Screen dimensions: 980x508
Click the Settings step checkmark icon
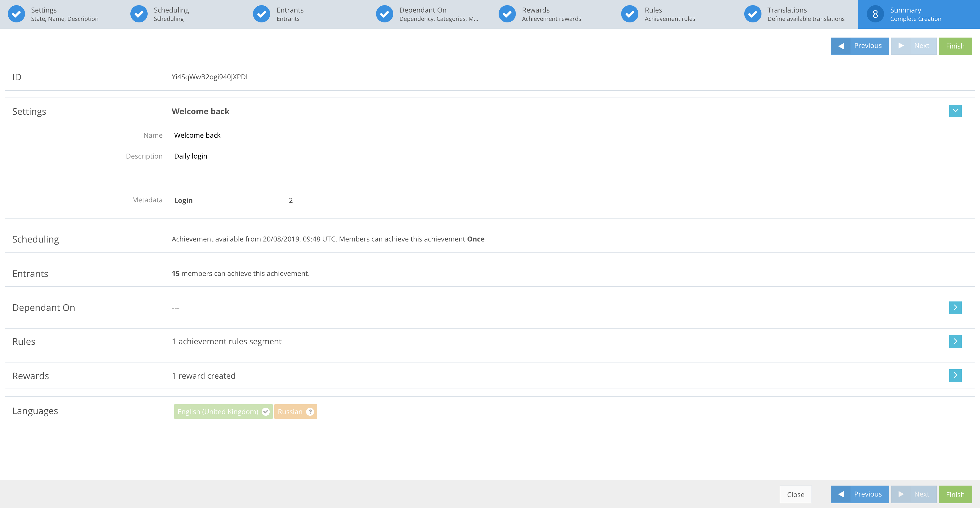16,14
